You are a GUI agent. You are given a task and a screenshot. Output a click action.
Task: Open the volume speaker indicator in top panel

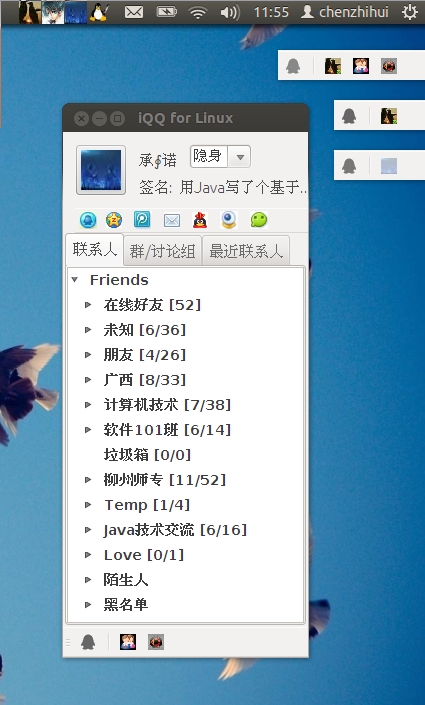(x=230, y=12)
